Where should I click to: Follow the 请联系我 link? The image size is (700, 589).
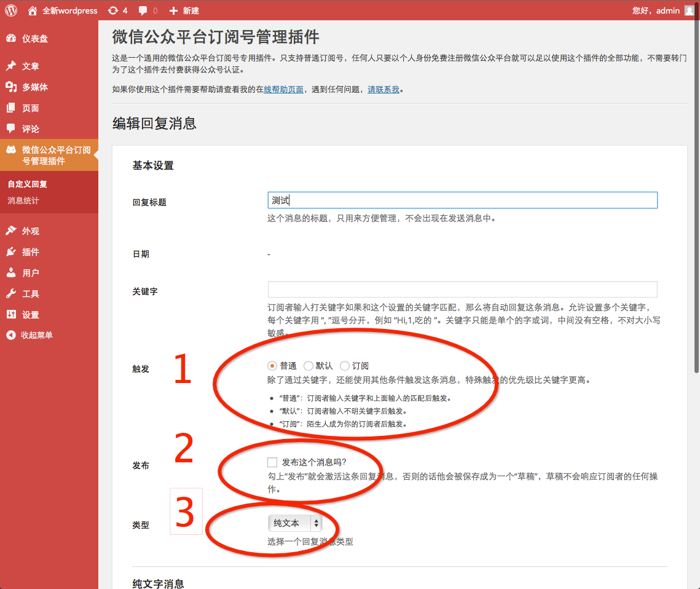coord(383,89)
